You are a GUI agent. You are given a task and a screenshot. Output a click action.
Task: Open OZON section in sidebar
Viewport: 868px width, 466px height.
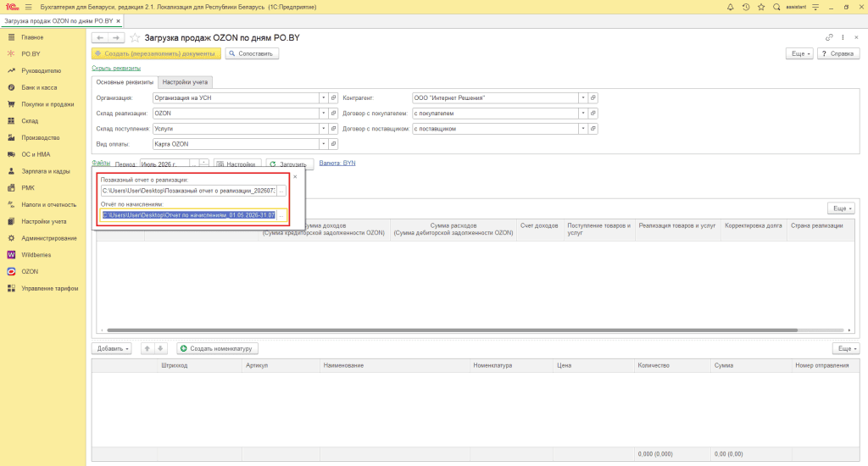pyautogui.click(x=30, y=272)
